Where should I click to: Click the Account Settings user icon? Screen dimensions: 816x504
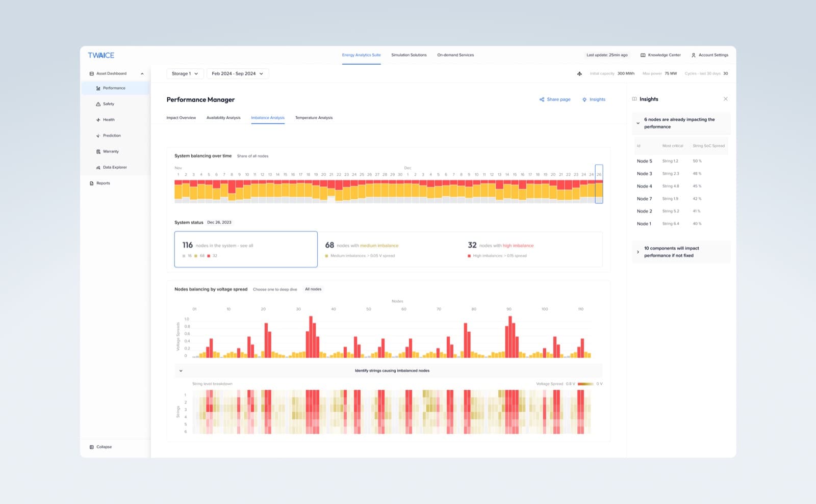tap(694, 55)
